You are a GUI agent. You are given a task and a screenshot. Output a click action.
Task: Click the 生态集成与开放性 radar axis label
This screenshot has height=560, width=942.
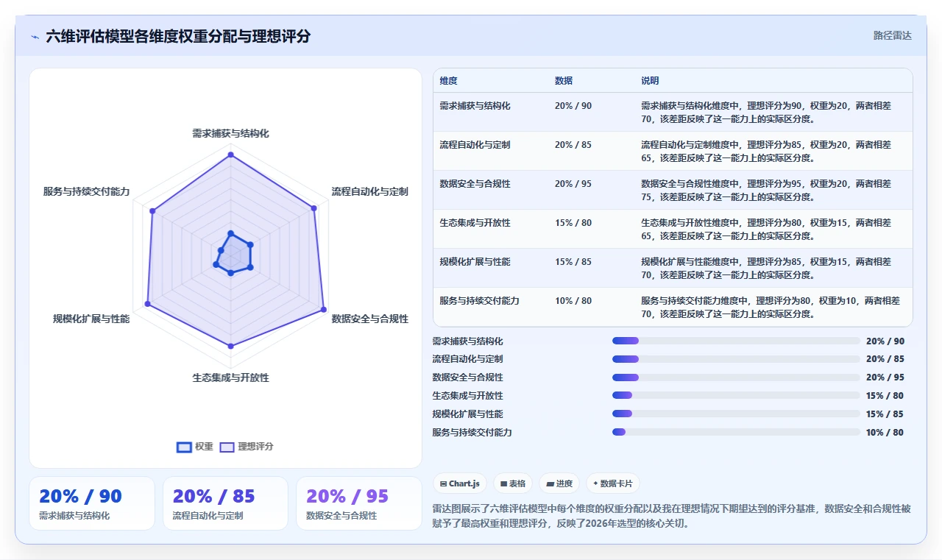tap(230, 378)
